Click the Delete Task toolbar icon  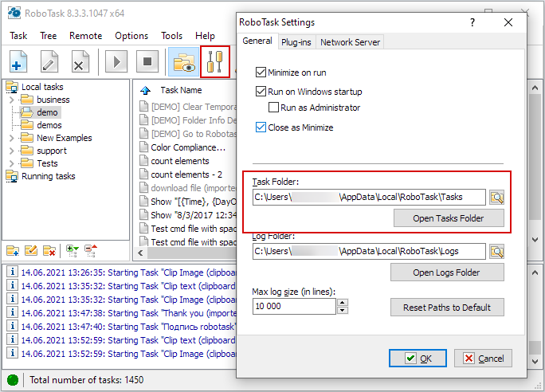tap(80, 62)
